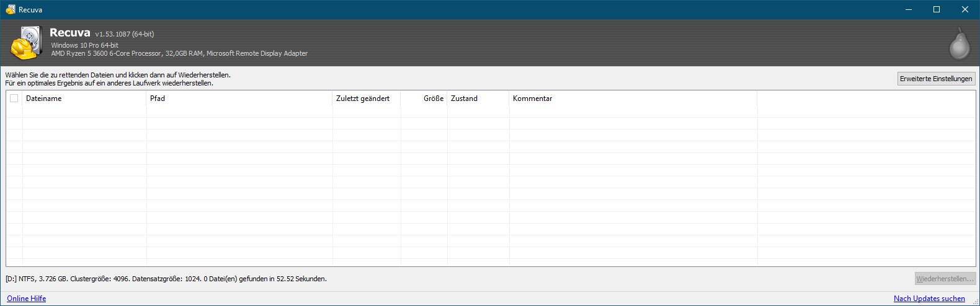Viewport: 980px width, 306px height.
Task: Sort by the Dateiname column header
Action: (84, 98)
